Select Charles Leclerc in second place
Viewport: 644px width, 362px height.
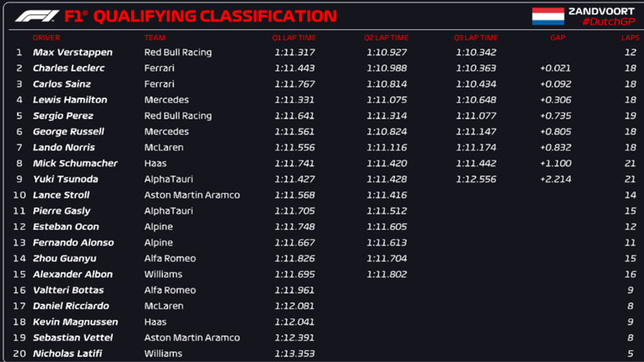[69, 69]
